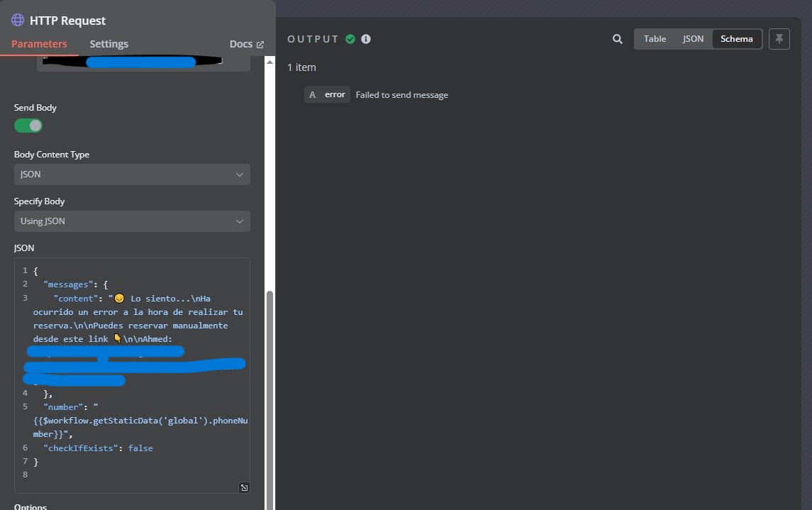Click the info icon beside Output
812x510 pixels.
[366, 39]
